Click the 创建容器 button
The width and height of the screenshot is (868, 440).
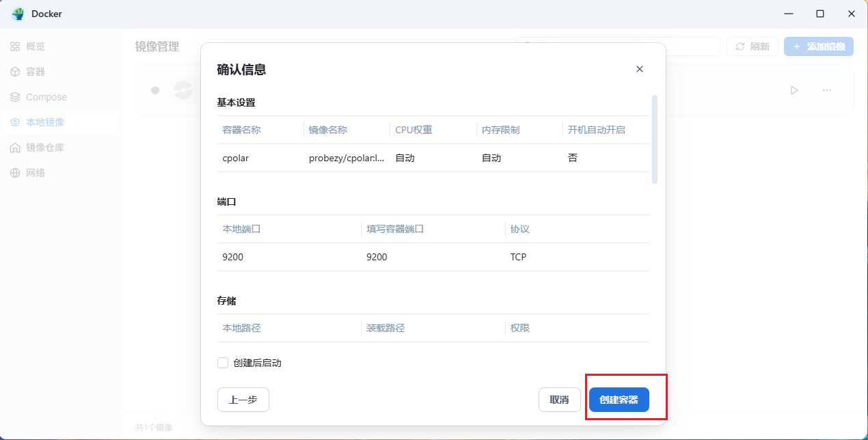[x=619, y=400]
